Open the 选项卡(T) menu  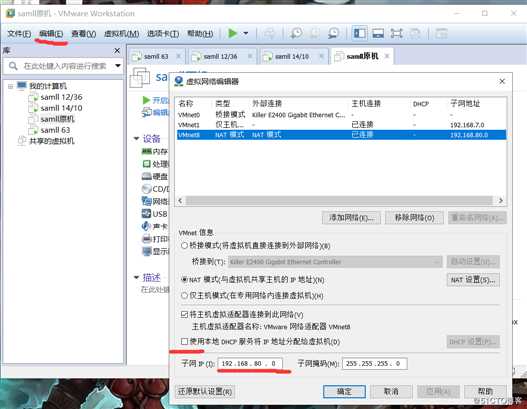click(x=163, y=34)
